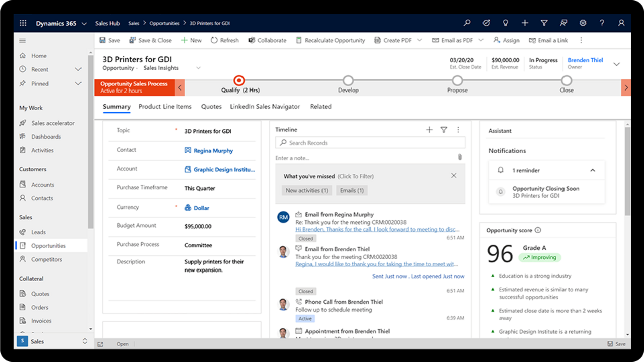
Task: Click the Save button in command bar
Action: click(109, 40)
